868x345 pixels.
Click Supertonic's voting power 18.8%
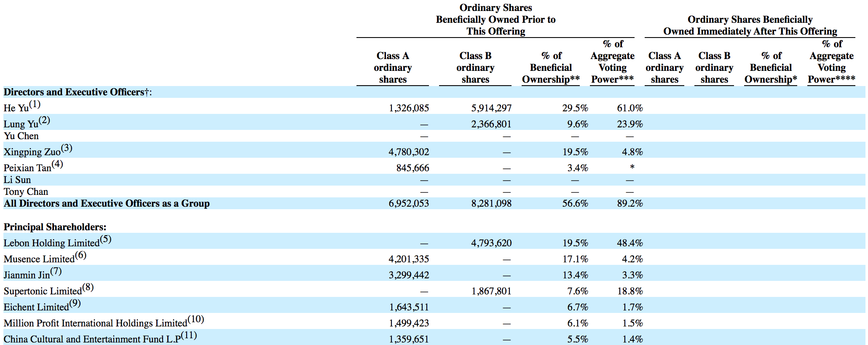(x=630, y=291)
